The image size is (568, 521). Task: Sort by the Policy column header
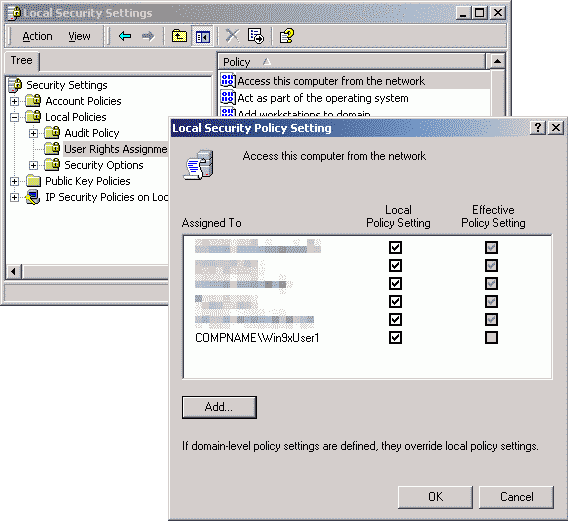pyautogui.click(x=352, y=62)
